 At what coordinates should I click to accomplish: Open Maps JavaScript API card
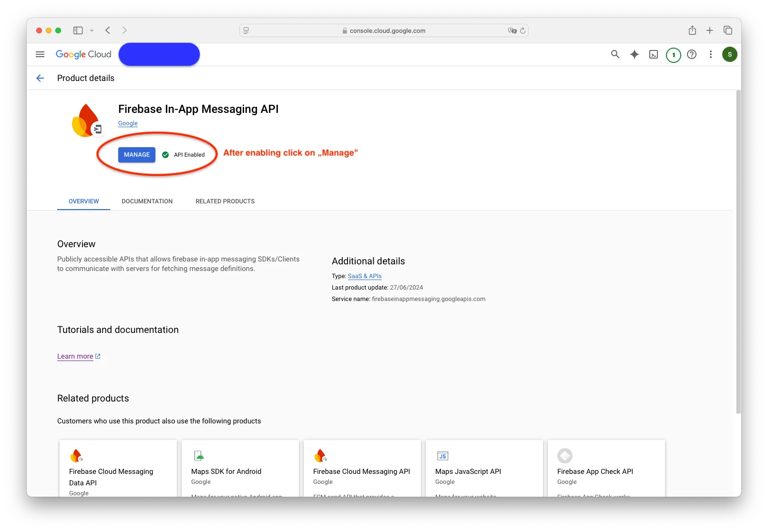[x=484, y=468]
